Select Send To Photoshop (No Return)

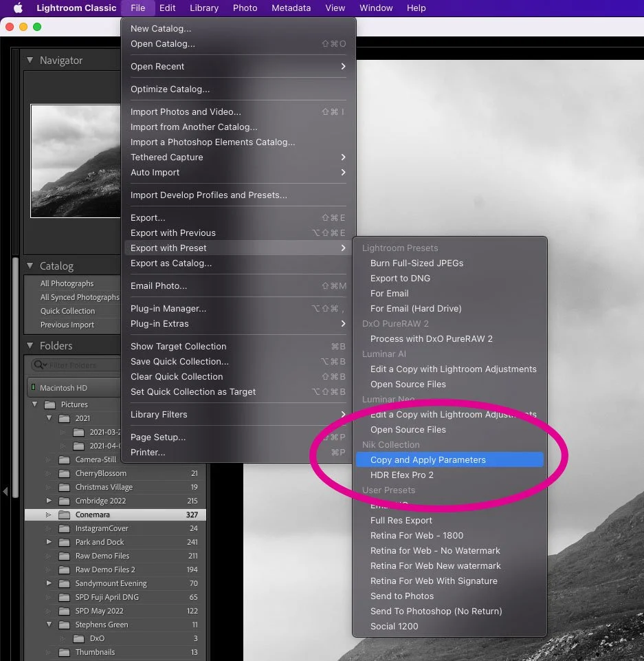[449, 611]
